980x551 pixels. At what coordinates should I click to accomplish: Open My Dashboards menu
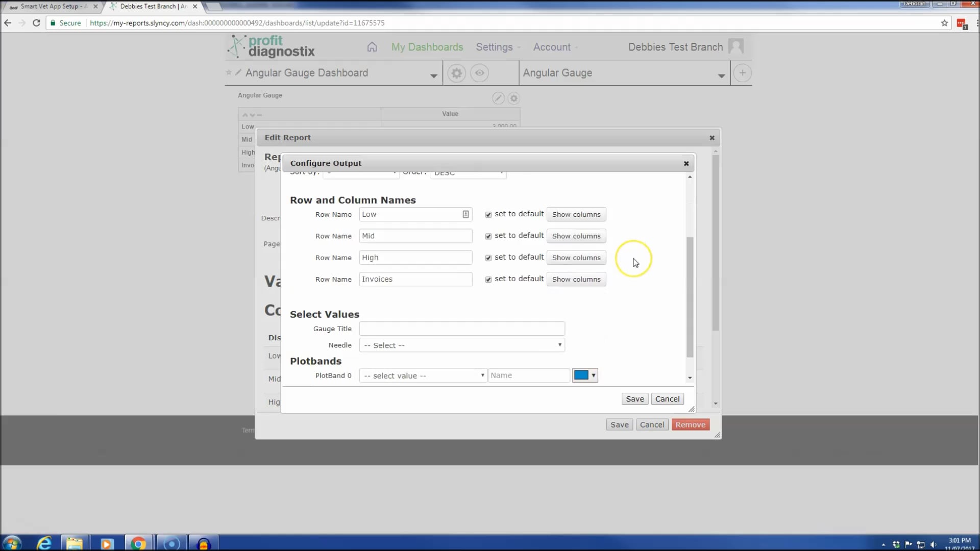coord(427,47)
